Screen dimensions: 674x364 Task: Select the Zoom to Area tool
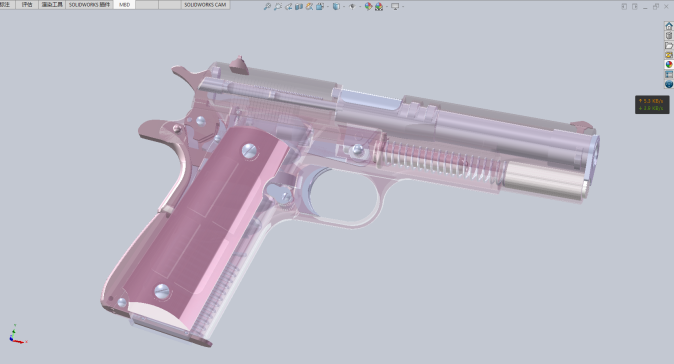pos(278,6)
